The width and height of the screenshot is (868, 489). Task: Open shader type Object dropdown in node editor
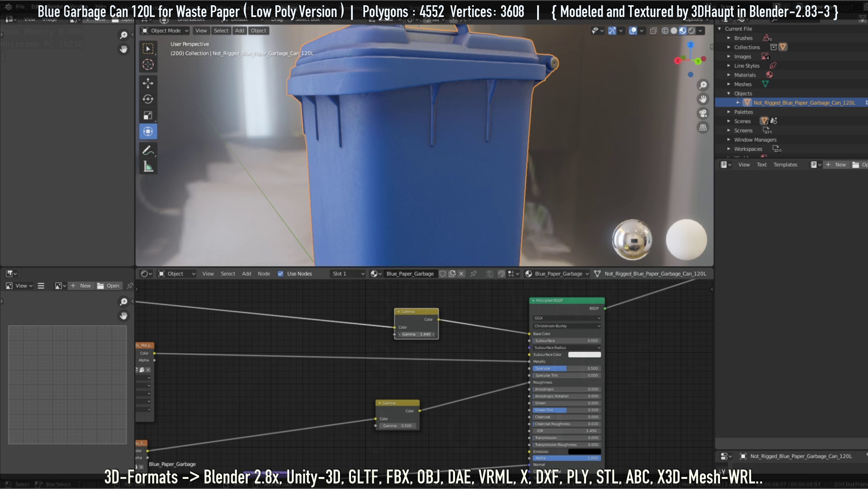pos(177,273)
